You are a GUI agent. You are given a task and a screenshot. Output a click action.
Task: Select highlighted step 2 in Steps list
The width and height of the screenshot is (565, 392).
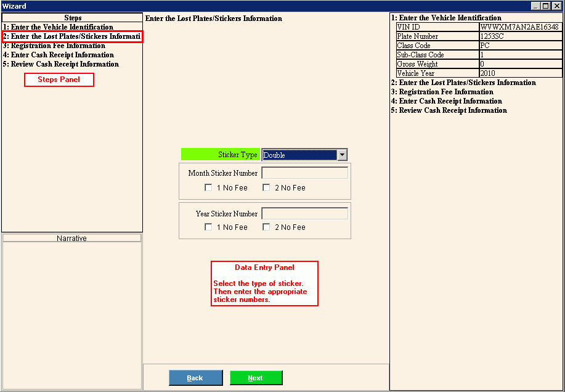point(71,37)
